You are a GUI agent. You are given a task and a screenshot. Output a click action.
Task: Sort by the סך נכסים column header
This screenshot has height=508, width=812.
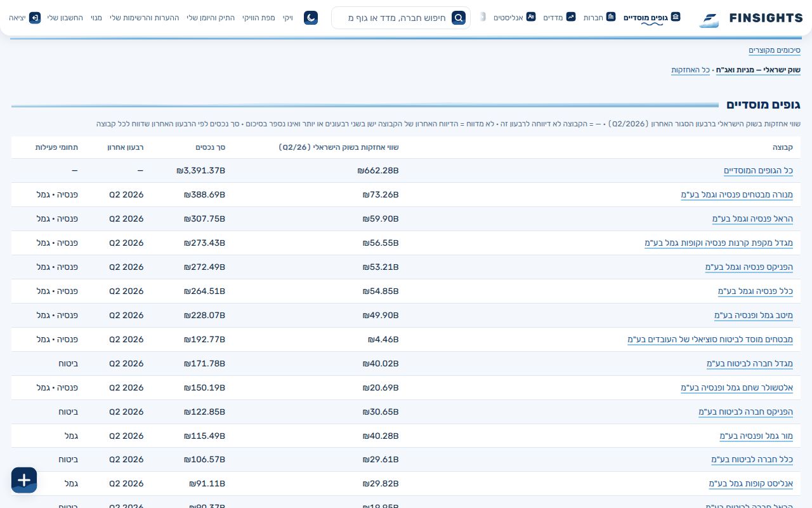(210, 147)
